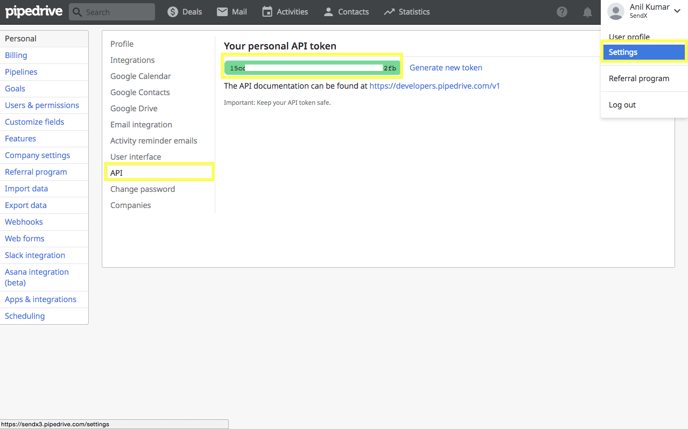Open the notifications bell
This screenshot has width=688, height=429.
pyautogui.click(x=587, y=12)
